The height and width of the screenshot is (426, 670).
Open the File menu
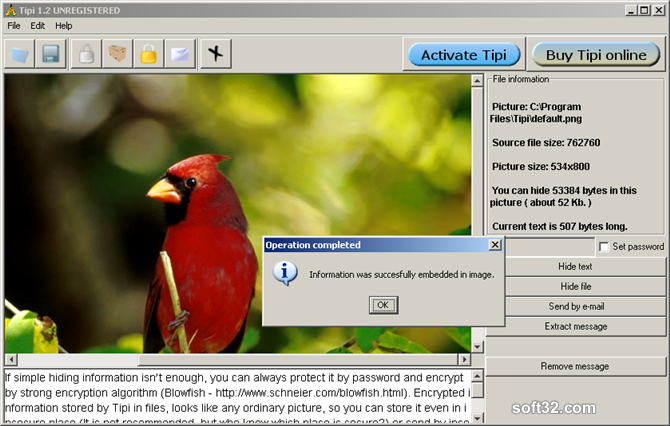tap(14, 26)
